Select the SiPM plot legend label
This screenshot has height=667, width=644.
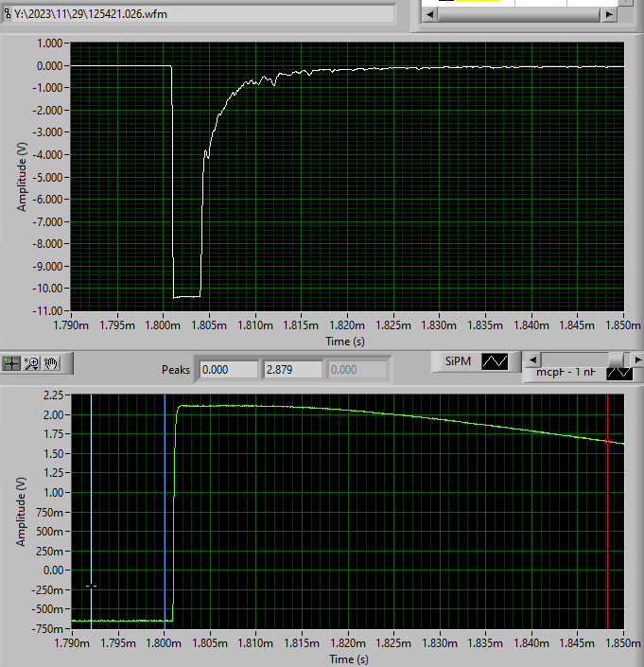point(458,361)
